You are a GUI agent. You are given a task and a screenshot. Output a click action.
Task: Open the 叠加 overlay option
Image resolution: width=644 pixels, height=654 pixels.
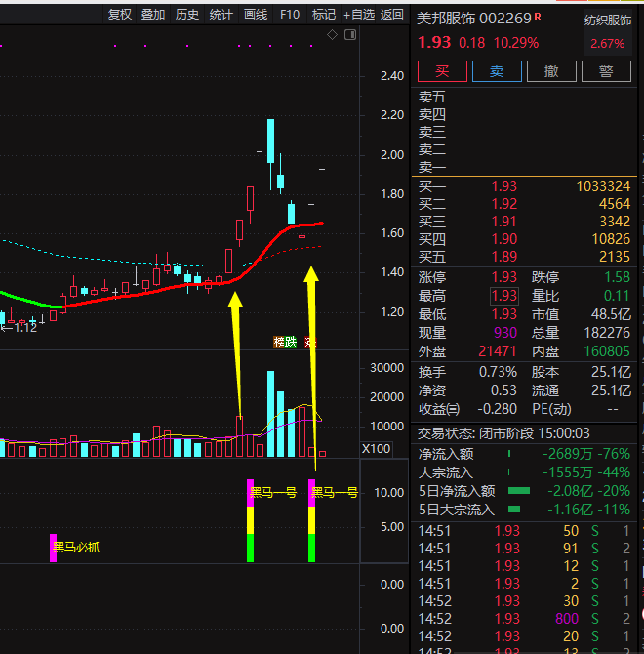(153, 15)
